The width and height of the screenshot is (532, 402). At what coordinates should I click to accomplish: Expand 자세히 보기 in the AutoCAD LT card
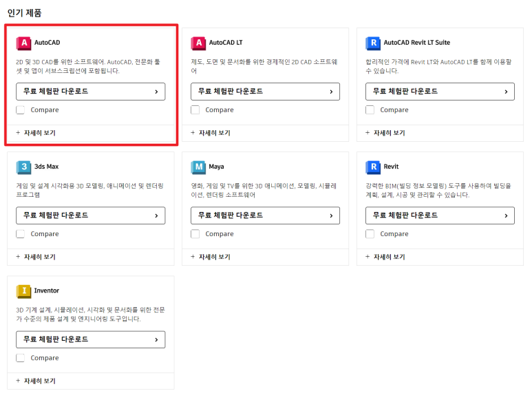pyautogui.click(x=211, y=133)
